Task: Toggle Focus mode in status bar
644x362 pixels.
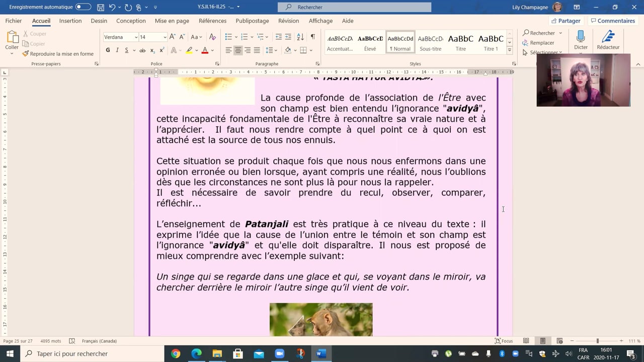Action: pyautogui.click(x=504, y=341)
